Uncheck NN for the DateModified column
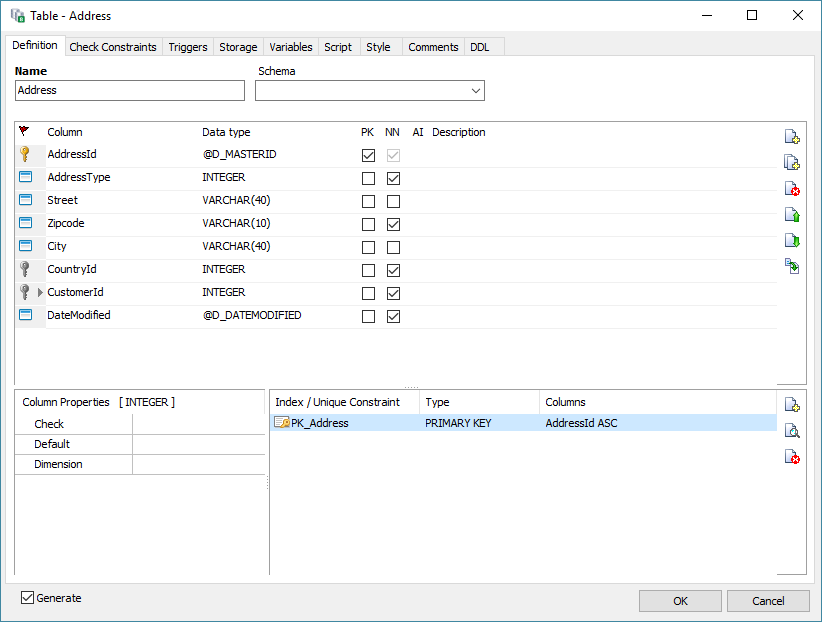Image resolution: width=822 pixels, height=622 pixels. 393,316
